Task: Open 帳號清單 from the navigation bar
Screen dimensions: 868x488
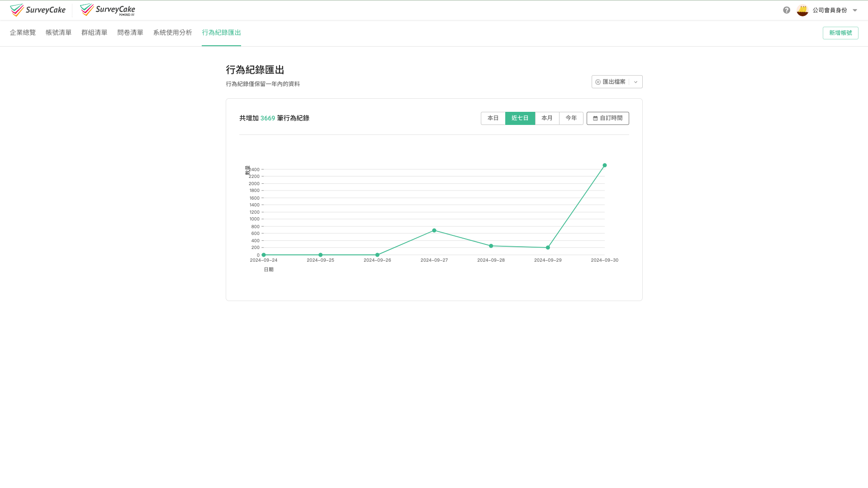Action: (x=58, y=33)
